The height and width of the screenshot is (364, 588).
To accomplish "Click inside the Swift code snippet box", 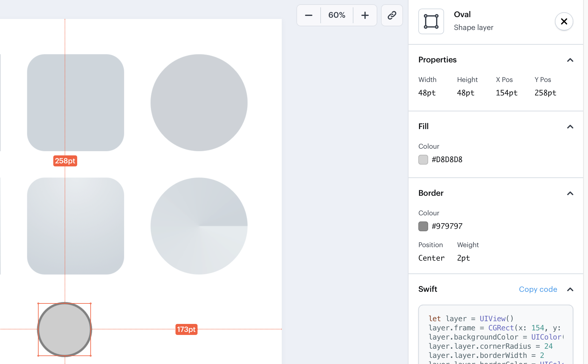I will [x=495, y=336].
